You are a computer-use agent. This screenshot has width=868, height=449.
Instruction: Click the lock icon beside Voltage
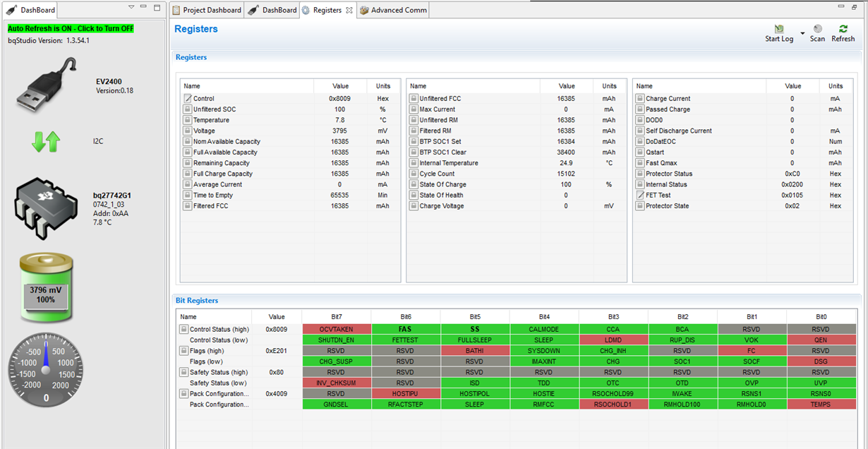click(x=188, y=131)
